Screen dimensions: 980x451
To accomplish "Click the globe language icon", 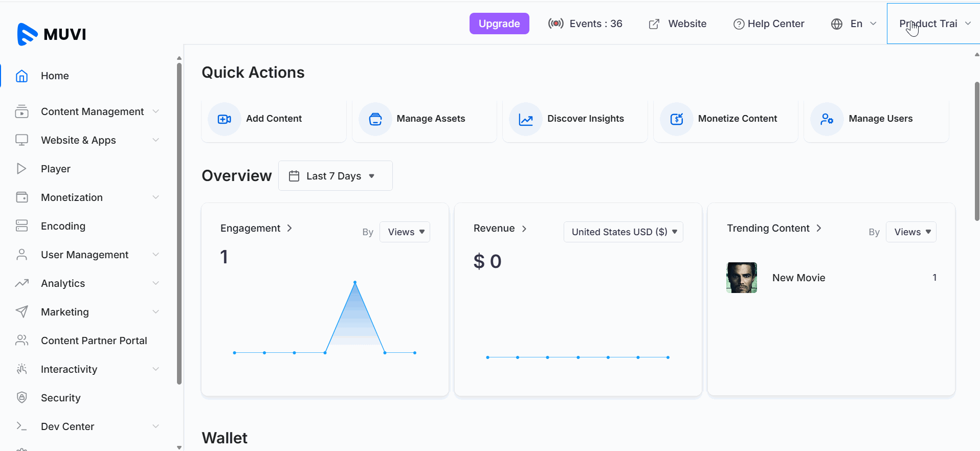I will tap(837, 24).
